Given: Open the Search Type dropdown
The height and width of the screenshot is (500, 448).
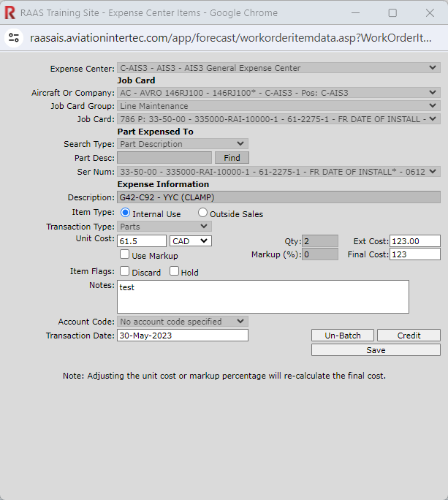Looking at the screenshot, I should (x=183, y=144).
